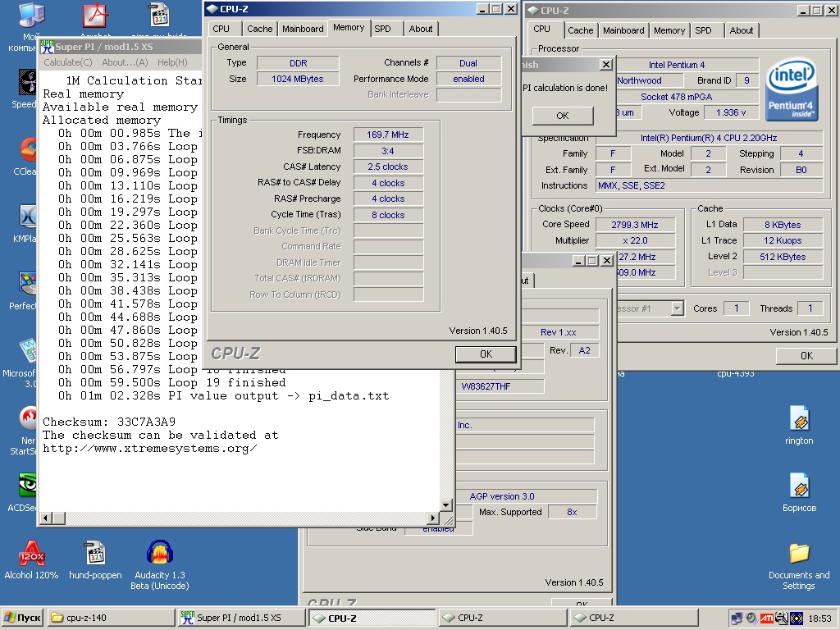Image resolution: width=840 pixels, height=630 pixels.
Task: Click the AGP version 3.0 field
Action: [527, 496]
